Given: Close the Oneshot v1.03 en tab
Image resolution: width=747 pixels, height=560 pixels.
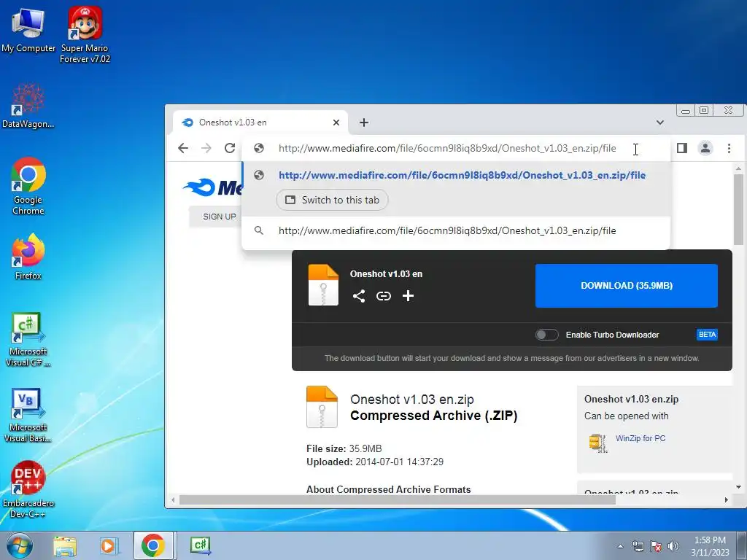Looking at the screenshot, I should point(336,122).
